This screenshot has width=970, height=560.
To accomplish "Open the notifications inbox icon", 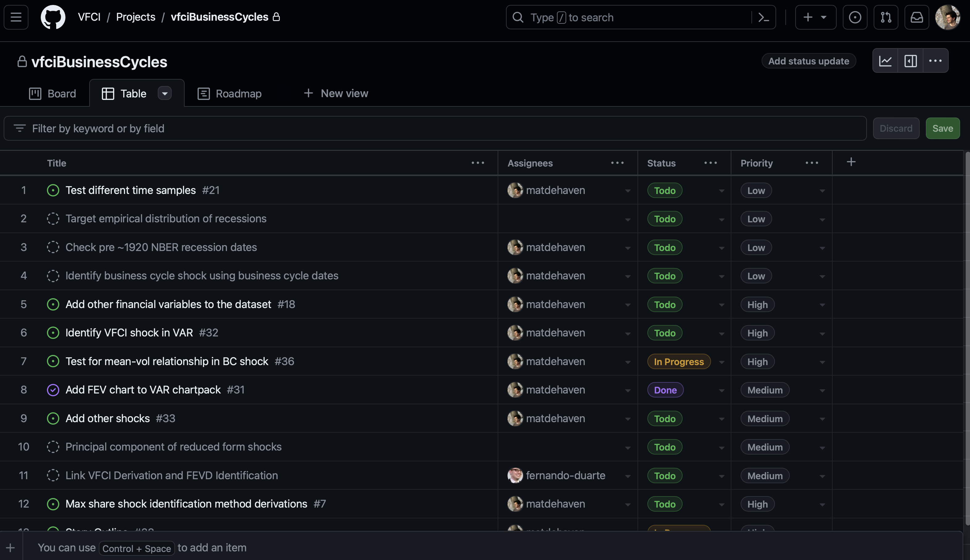I will (x=917, y=17).
